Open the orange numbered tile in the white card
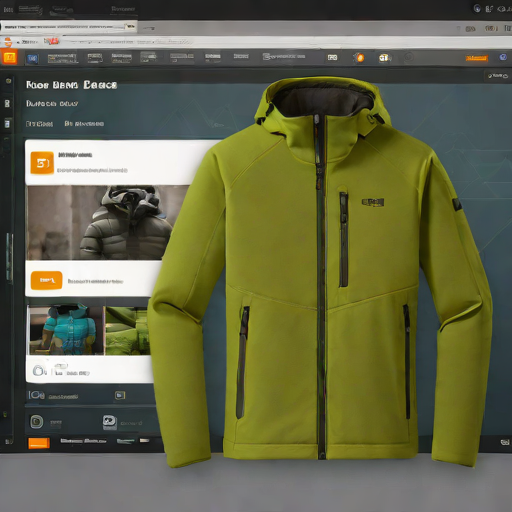Screen dimensions: 512x512 pyautogui.click(x=42, y=163)
